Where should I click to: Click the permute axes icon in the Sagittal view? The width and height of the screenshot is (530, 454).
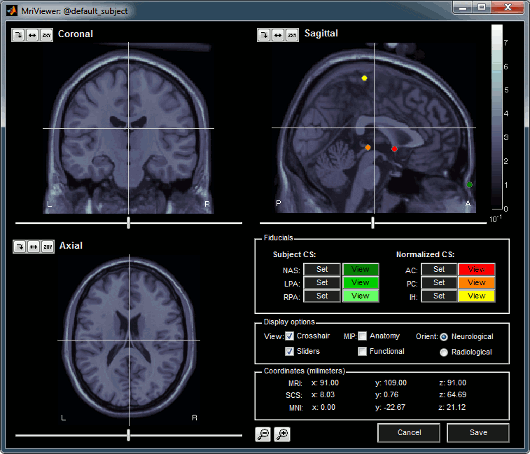pos(292,34)
